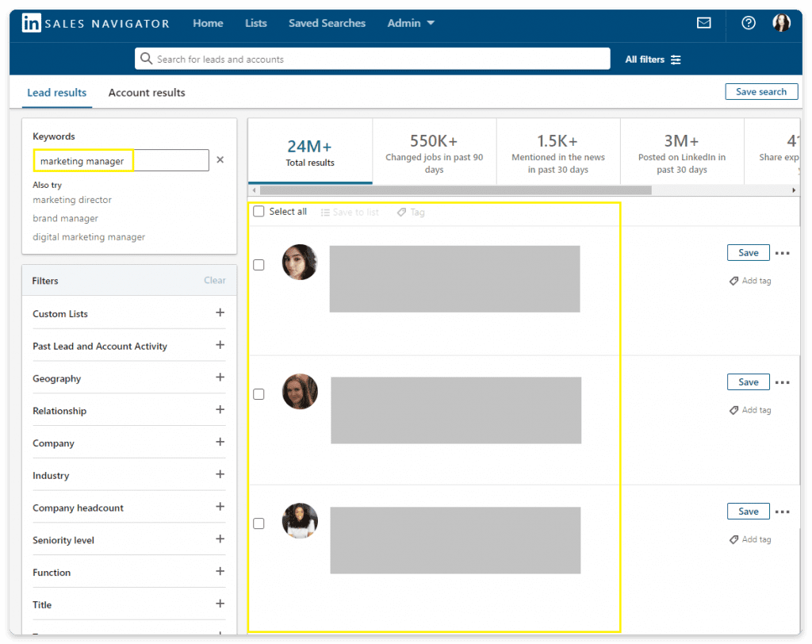This screenshot has width=812, height=644.
Task: Check the third lead's selection checkbox
Action: [259, 523]
